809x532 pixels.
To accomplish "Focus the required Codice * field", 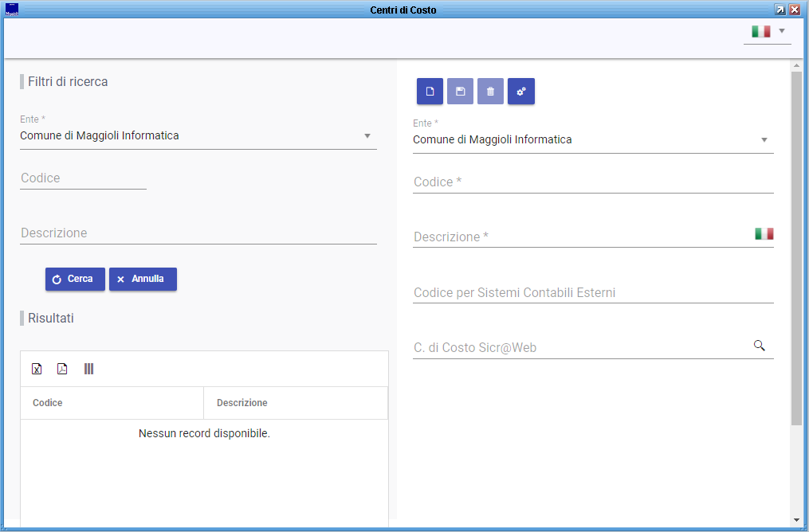I will (593, 182).
